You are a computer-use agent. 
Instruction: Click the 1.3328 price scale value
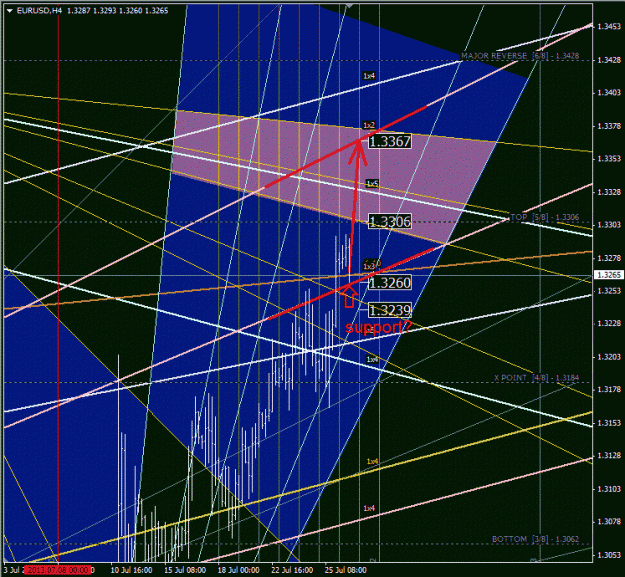(x=609, y=192)
